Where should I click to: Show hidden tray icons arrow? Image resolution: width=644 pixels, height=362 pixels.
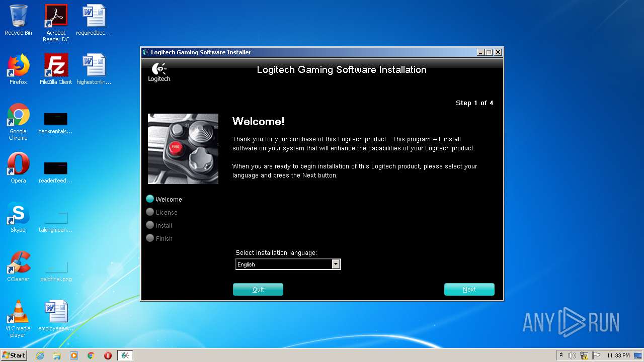(561, 355)
